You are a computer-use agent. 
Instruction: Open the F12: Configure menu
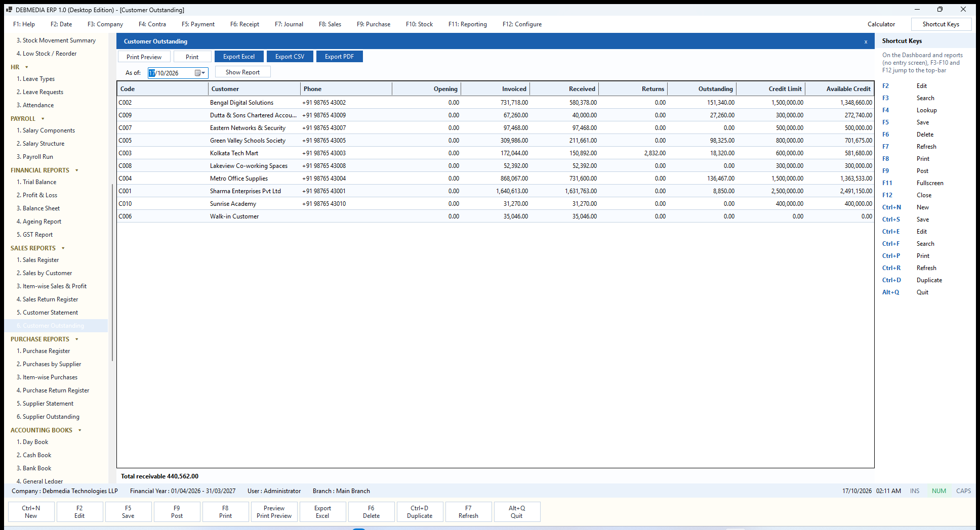coord(522,24)
